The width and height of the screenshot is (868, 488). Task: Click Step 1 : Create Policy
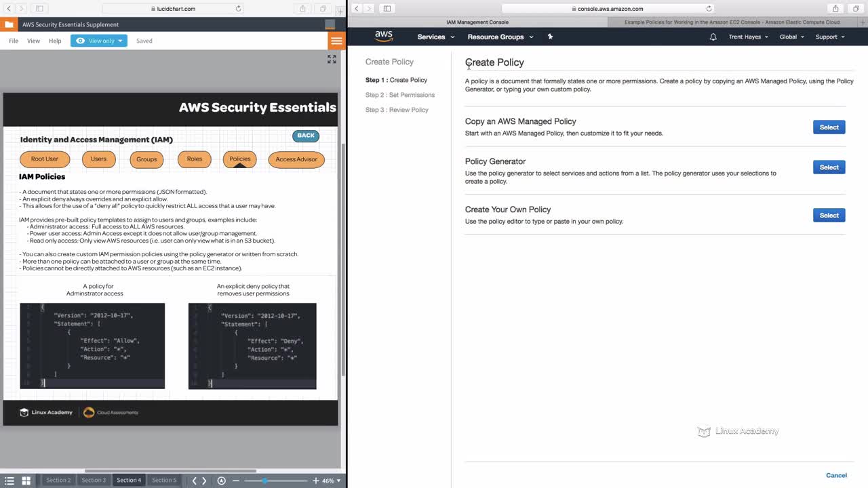pos(396,80)
